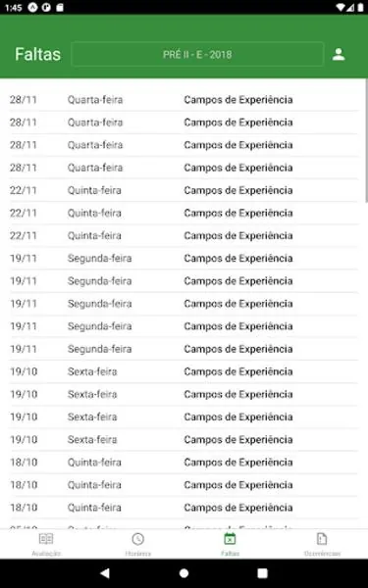
Task: Select the first 19/11 Segunda-feira absence row
Action: tap(184, 259)
